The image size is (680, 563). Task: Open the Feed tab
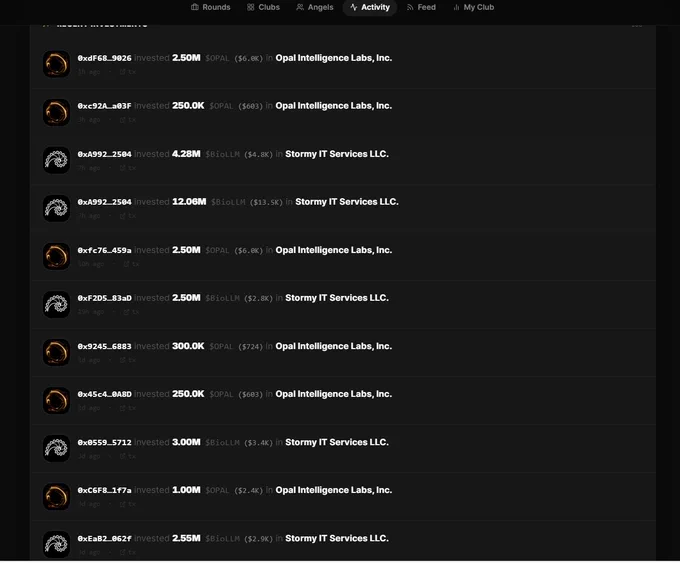click(x=421, y=7)
